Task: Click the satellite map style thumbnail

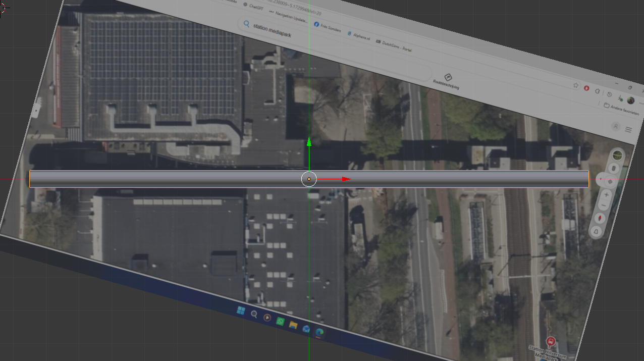Action: pos(618,156)
